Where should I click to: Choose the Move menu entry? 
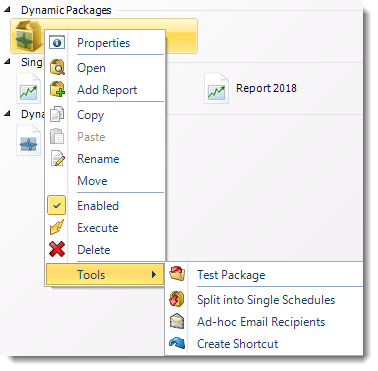pyautogui.click(x=92, y=181)
